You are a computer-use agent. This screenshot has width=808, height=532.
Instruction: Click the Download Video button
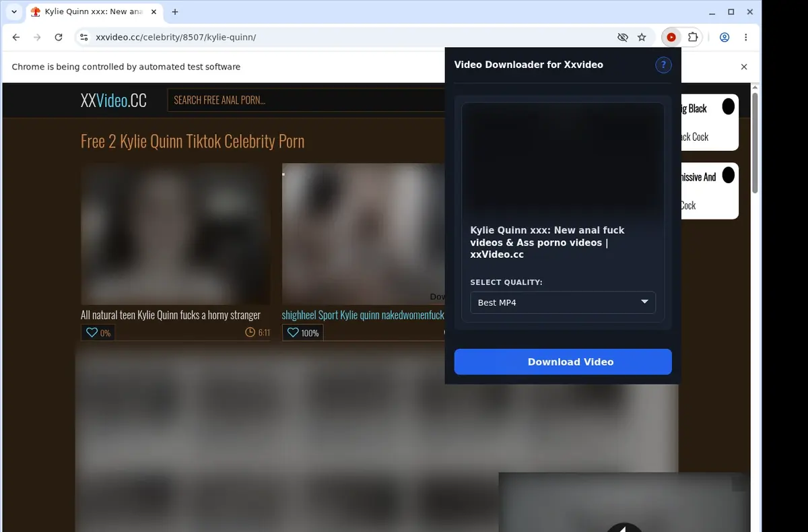click(x=563, y=362)
